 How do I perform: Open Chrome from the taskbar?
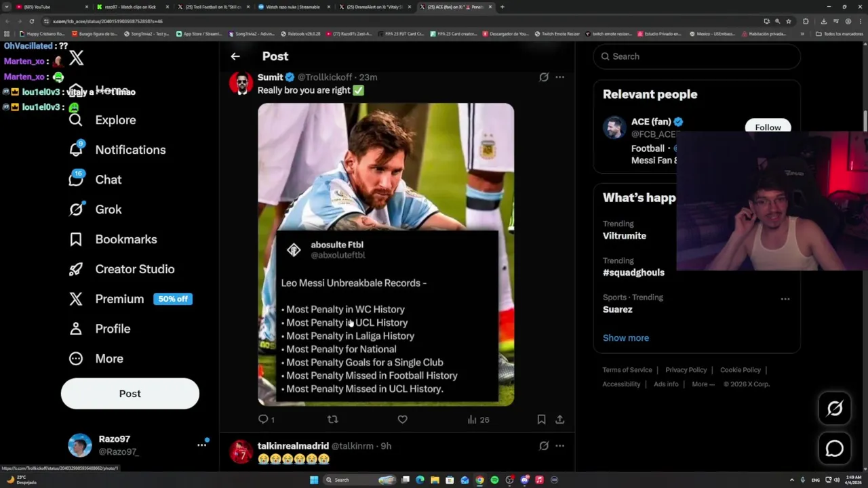point(479,480)
